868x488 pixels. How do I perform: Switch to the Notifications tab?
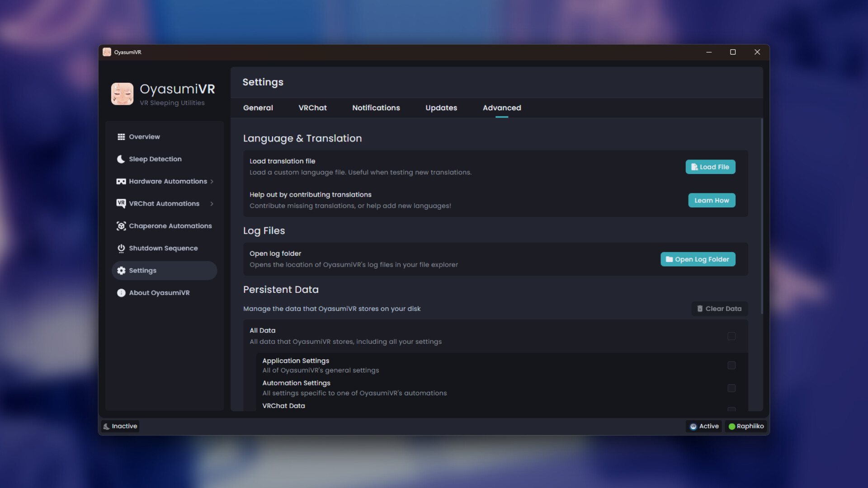[x=376, y=108]
